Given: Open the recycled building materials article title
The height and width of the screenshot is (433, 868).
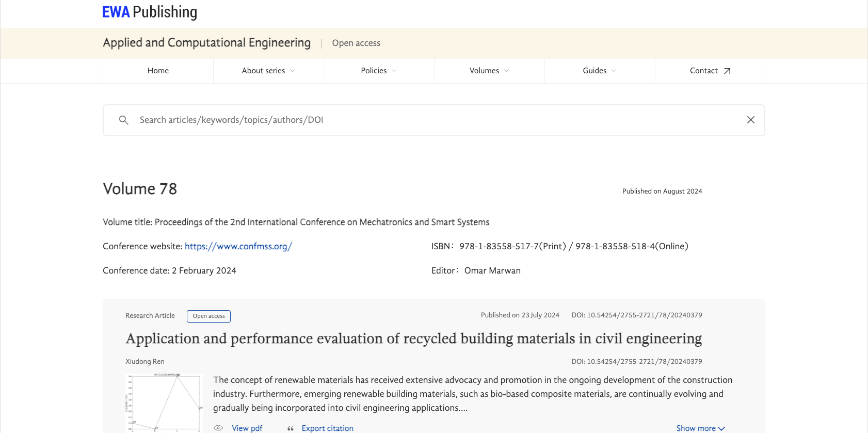Looking at the screenshot, I should point(413,339).
